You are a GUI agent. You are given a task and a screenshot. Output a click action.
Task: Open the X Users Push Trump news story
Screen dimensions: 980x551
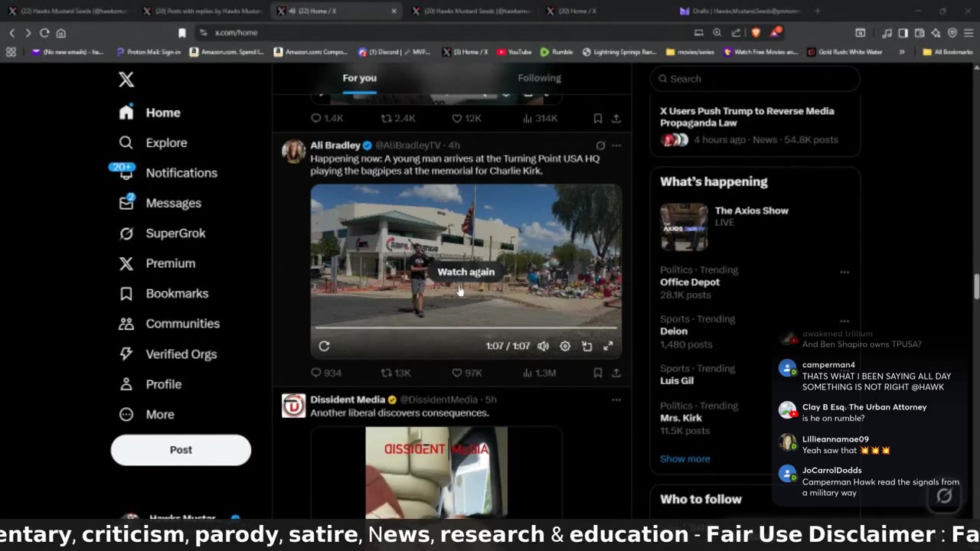click(x=755, y=126)
